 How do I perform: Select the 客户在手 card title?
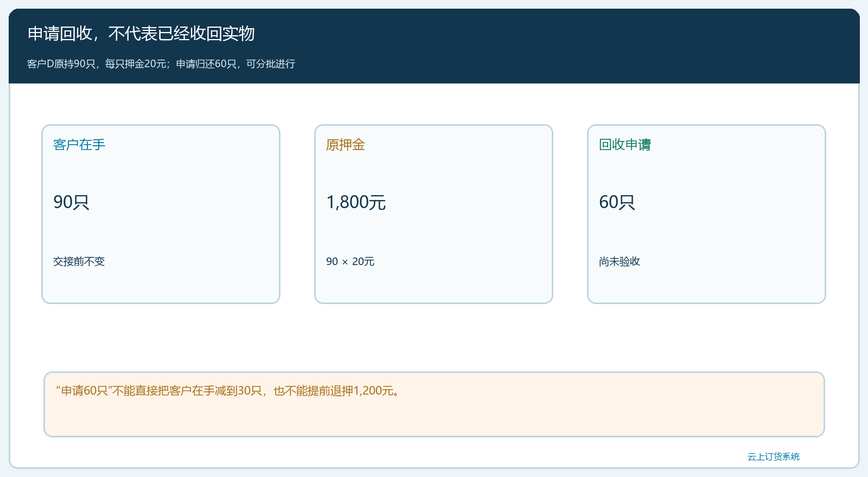point(79,145)
